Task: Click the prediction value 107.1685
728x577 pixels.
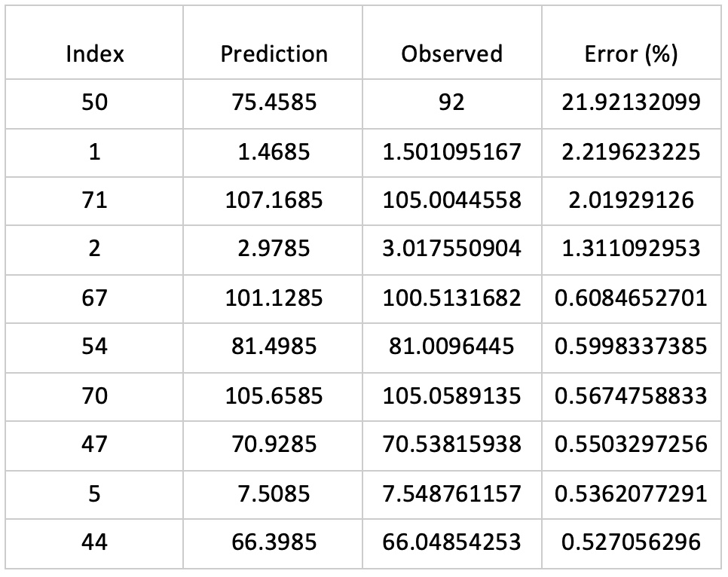Action: [274, 200]
